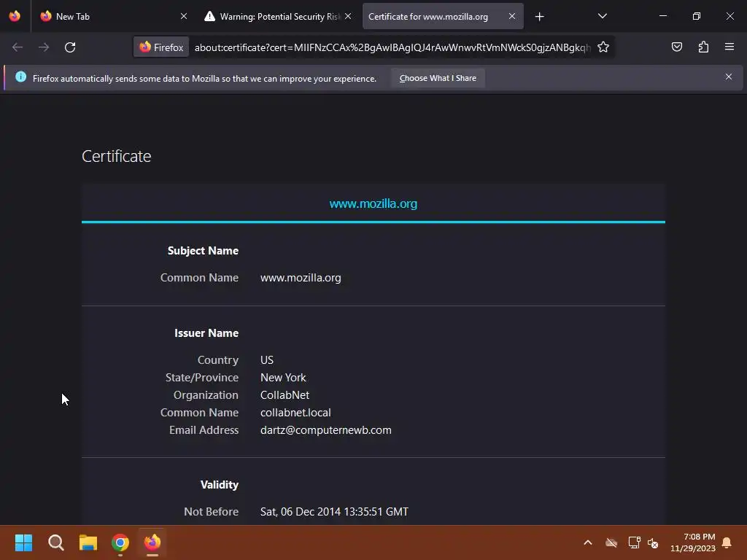Reload the current page

coord(70,47)
